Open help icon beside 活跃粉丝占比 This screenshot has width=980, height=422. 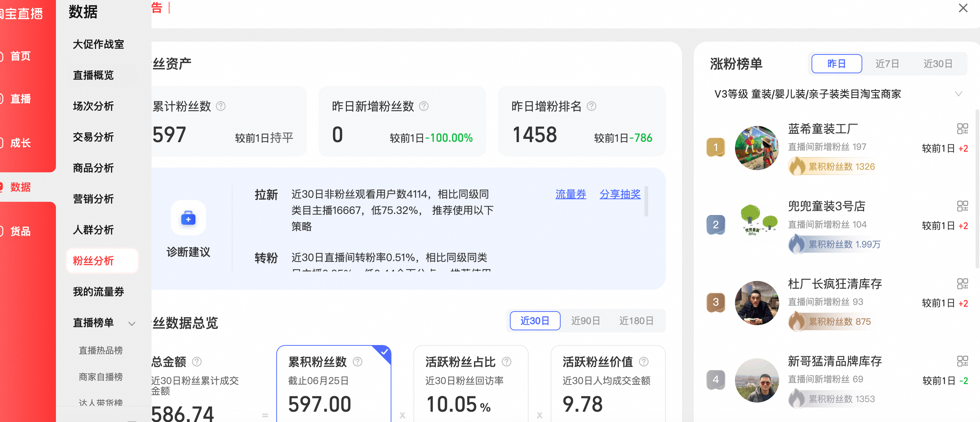pos(506,362)
